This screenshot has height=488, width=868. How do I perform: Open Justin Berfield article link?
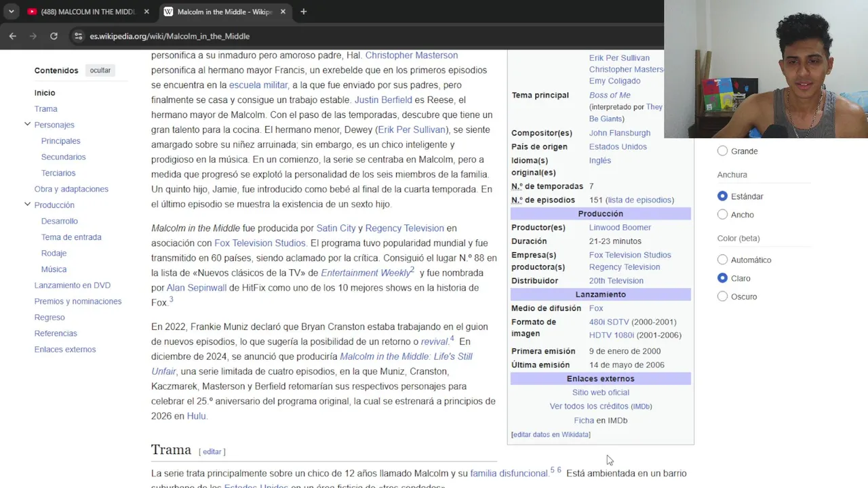[383, 100]
